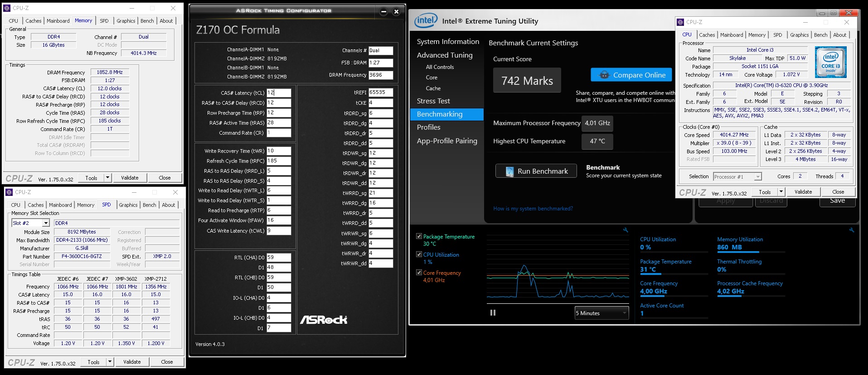Open the 5 Minutes time range dropdown
This screenshot has height=375, width=868.
(x=601, y=313)
